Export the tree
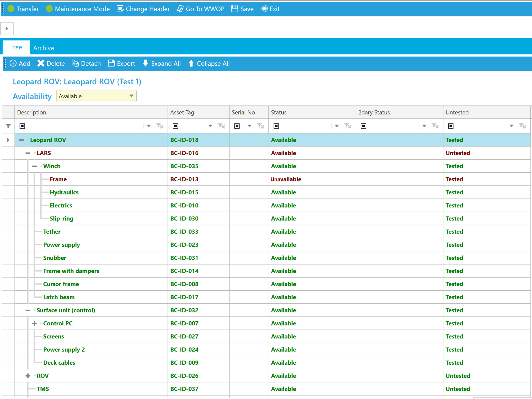The width and height of the screenshot is (532, 399). point(121,63)
